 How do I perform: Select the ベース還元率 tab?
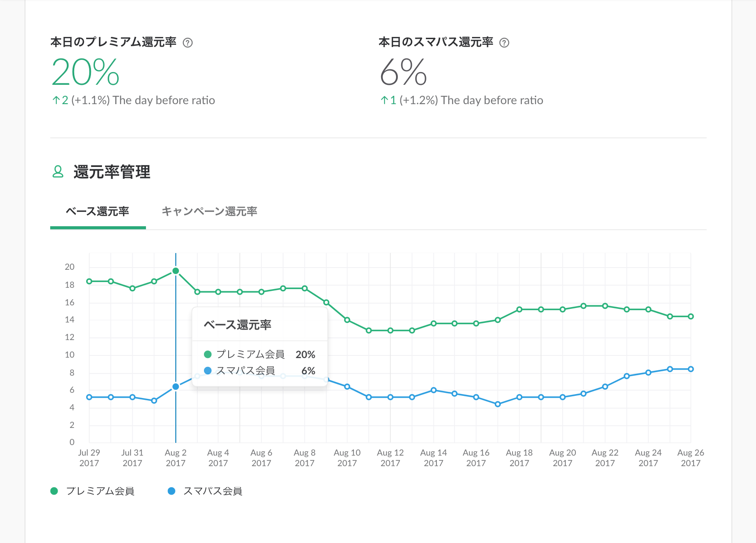pos(98,212)
